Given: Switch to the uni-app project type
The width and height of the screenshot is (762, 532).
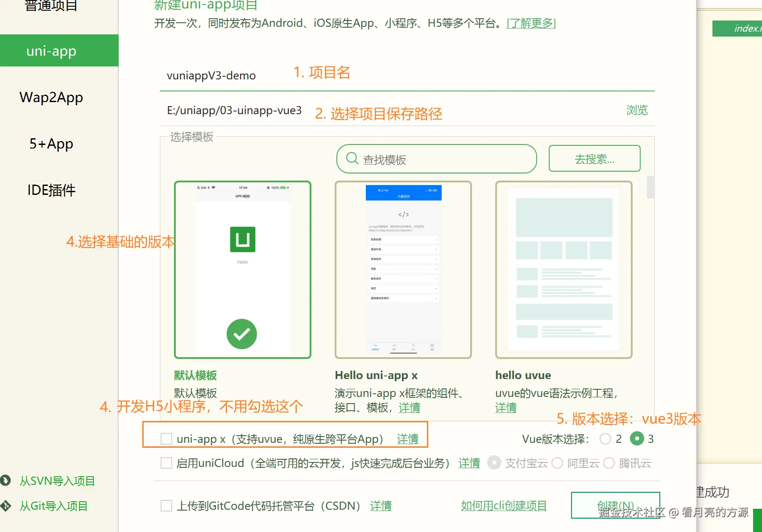Looking at the screenshot, I should click(59, 50).
